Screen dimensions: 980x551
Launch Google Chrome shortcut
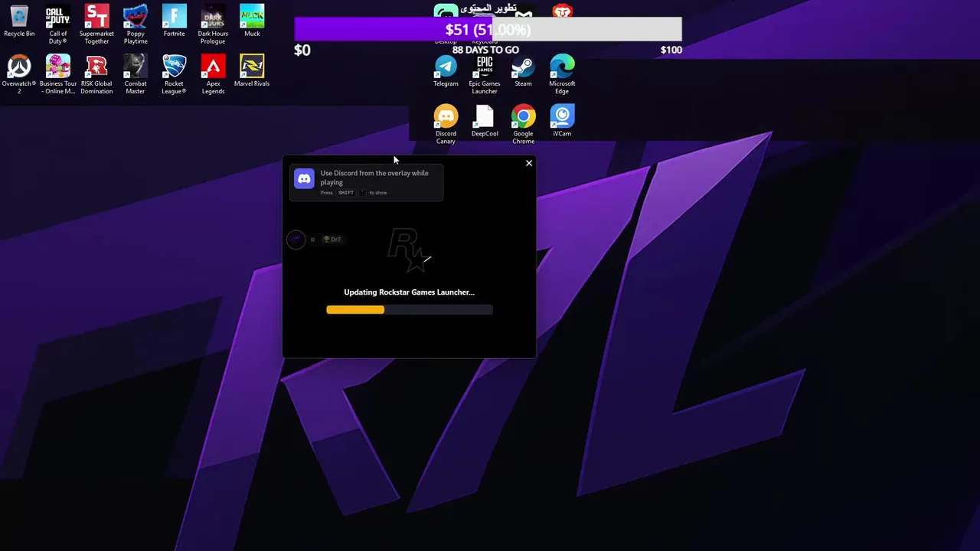click(523, 124)
